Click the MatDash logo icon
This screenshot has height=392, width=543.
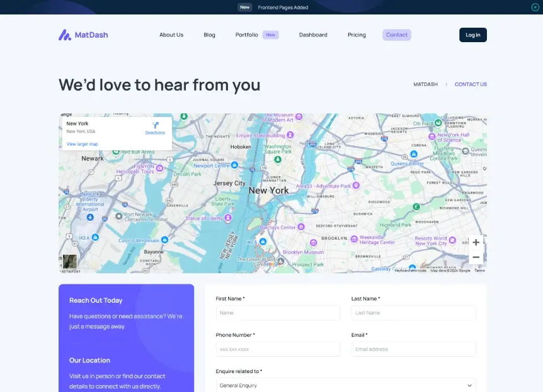click(65, 35)
